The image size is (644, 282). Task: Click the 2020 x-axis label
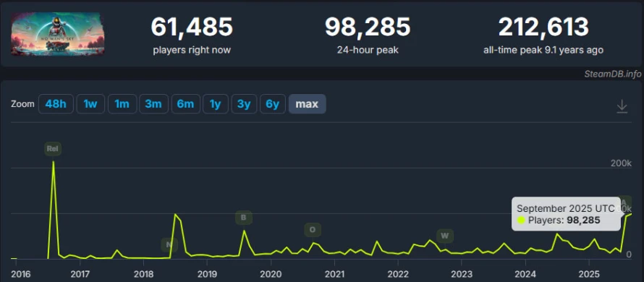pyautogui.click(x=271, y=274)
